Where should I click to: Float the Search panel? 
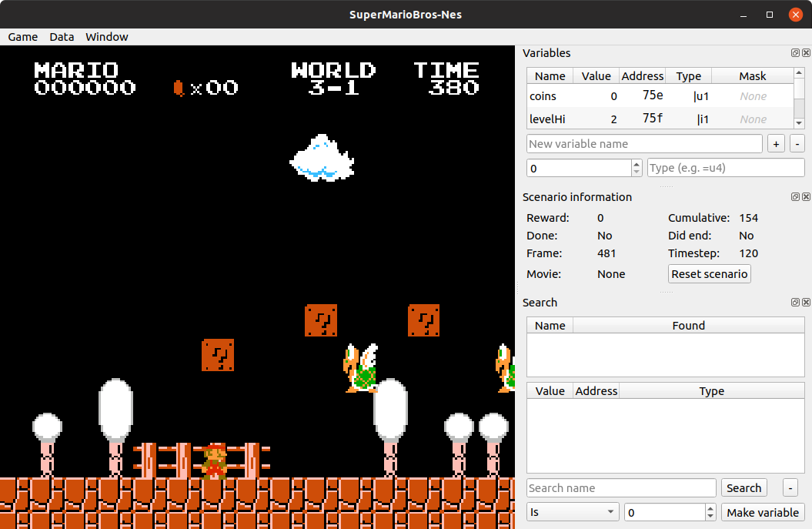(795, 302)
